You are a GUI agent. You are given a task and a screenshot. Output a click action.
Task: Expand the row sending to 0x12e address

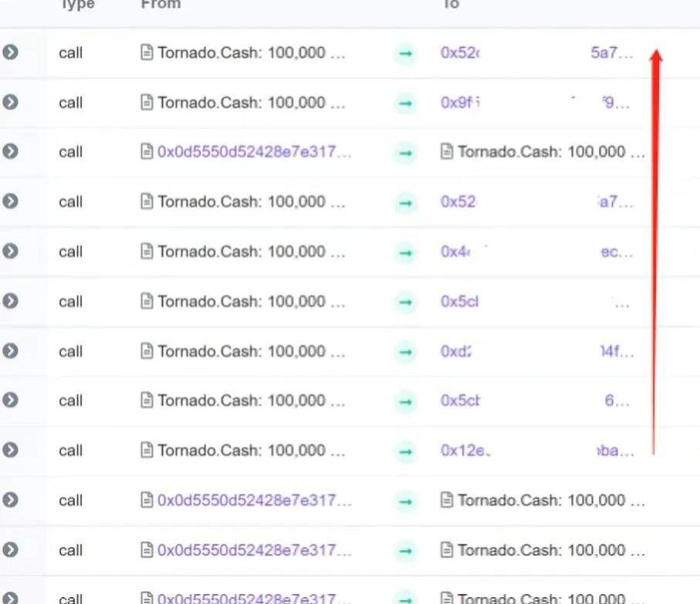(10, 450)
